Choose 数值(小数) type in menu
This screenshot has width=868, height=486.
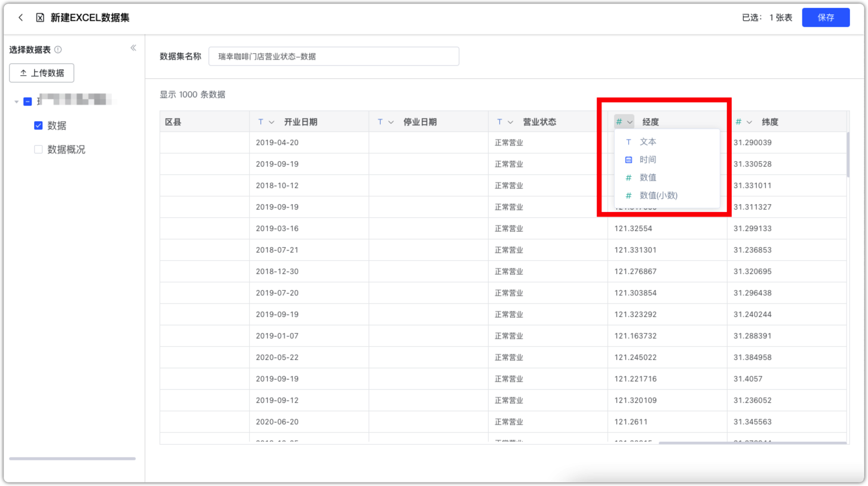pos(667,195)
